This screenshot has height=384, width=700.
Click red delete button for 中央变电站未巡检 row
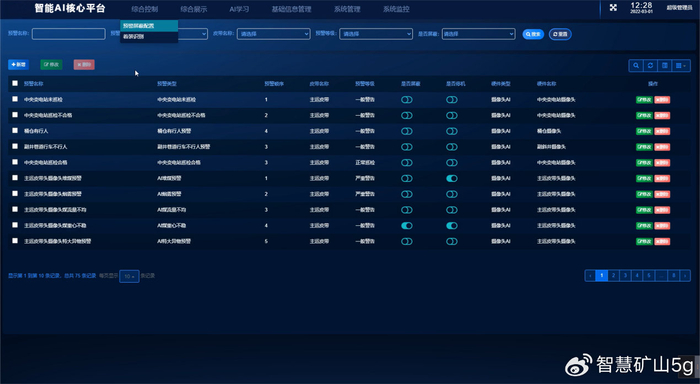[x=662, y=100]
